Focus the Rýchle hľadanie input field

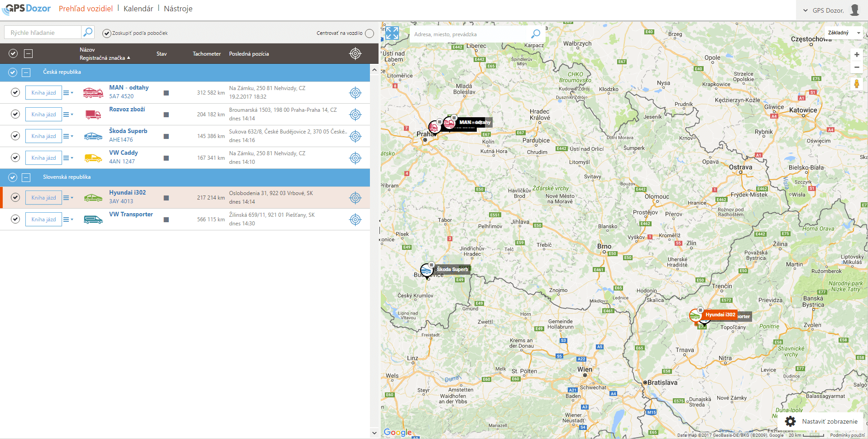pyautogui.click(x=43, y=32)
